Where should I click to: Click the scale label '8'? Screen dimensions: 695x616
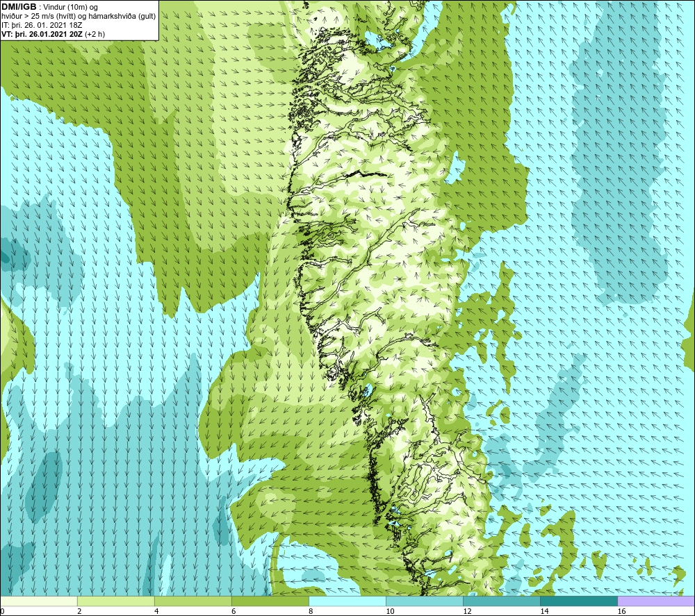click(310, 612)
